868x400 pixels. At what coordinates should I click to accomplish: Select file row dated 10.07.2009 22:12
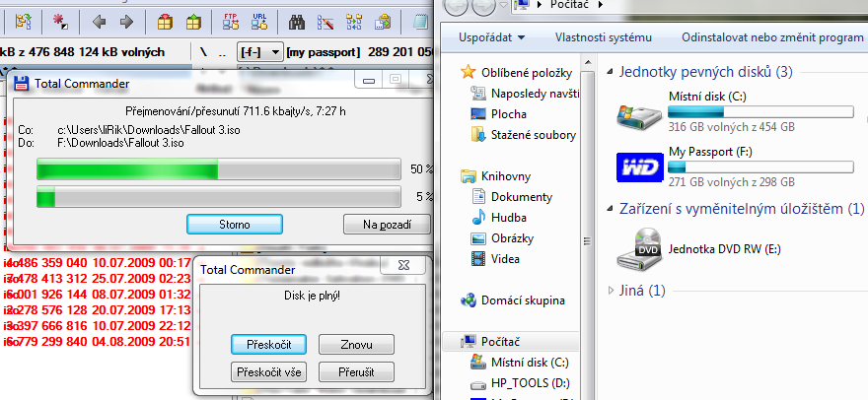pos(97,325)
